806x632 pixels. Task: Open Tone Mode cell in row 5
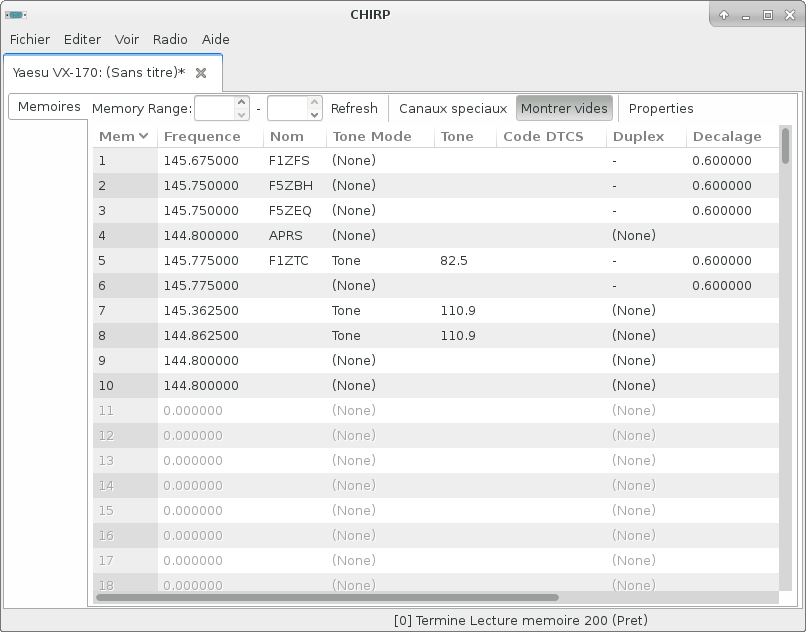[380, 261]
